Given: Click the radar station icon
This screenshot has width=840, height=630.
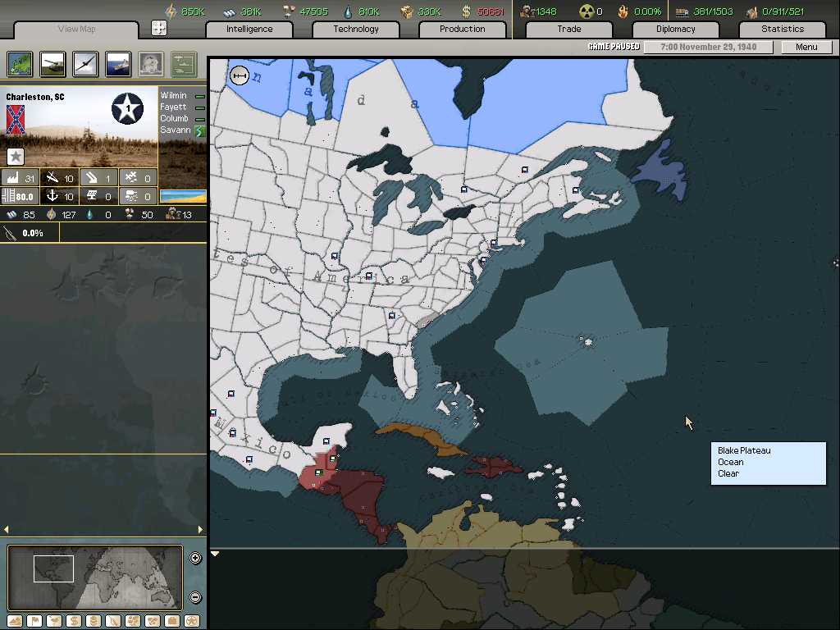Looking at the screenshot, I should tap(92, 195).
